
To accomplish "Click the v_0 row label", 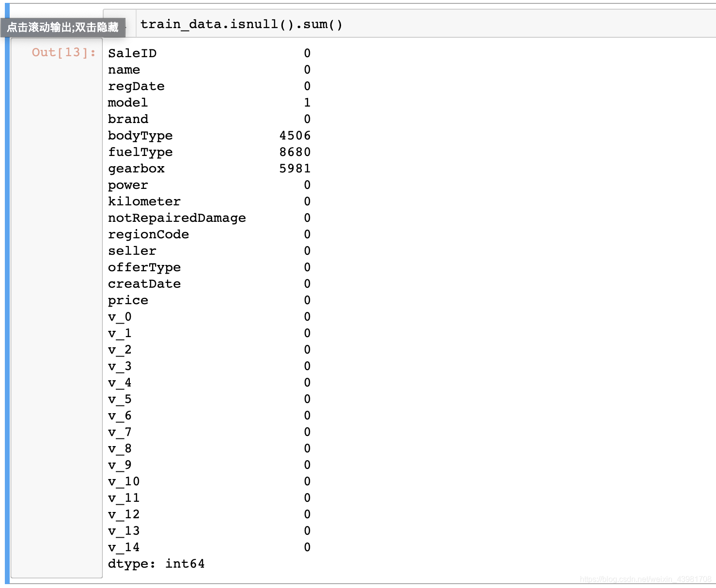I will click(x=120, y=317).
